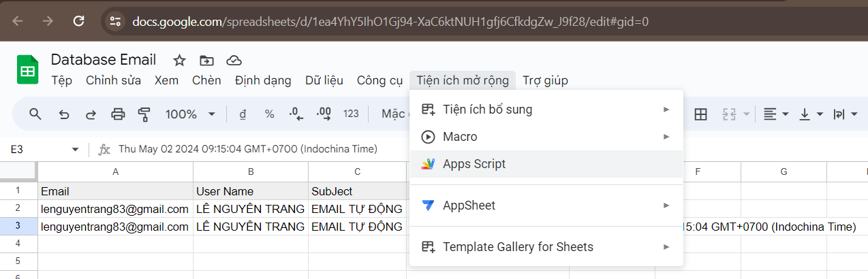Decrease decimal places

point(296,114)
